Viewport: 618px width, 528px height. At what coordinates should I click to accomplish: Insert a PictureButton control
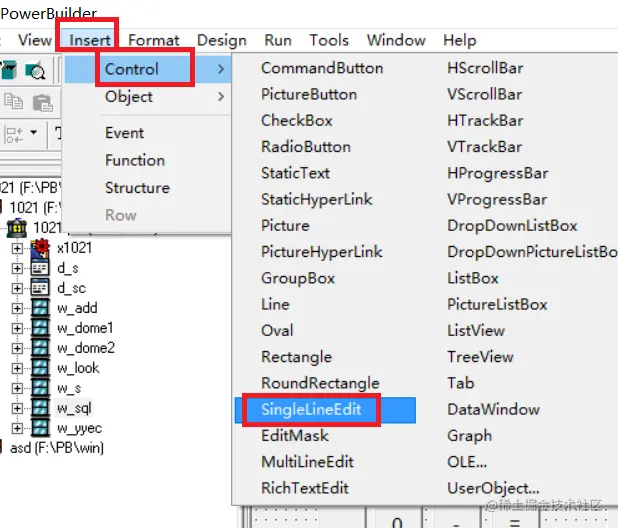(x=309, y=94)
